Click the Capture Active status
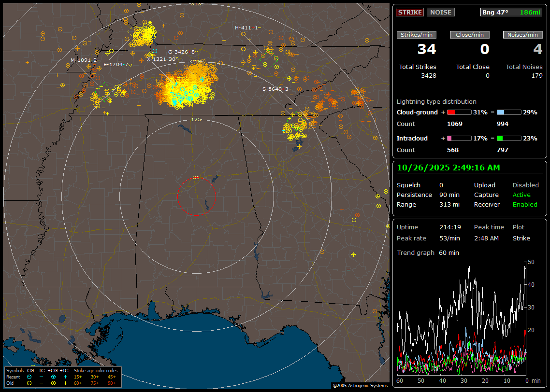Image resolution: width=550 pixels, height=392 pixels. point(521,195)
